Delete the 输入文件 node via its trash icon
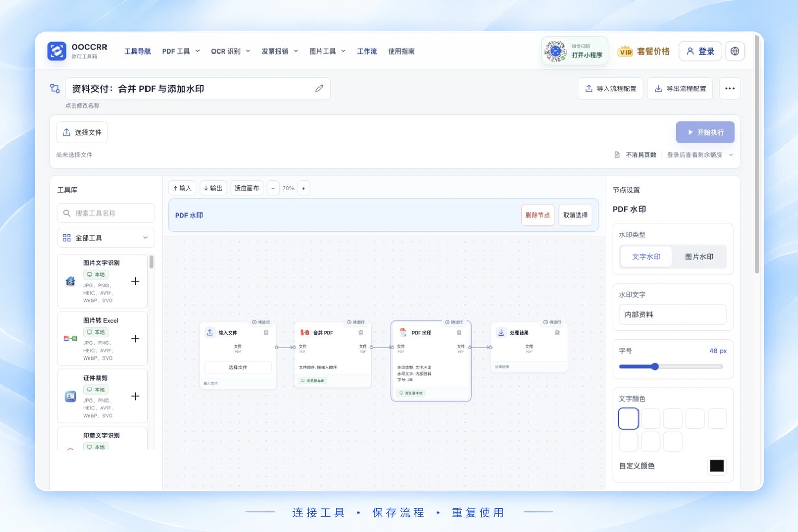The image size is (798, 532). [266, 332]
